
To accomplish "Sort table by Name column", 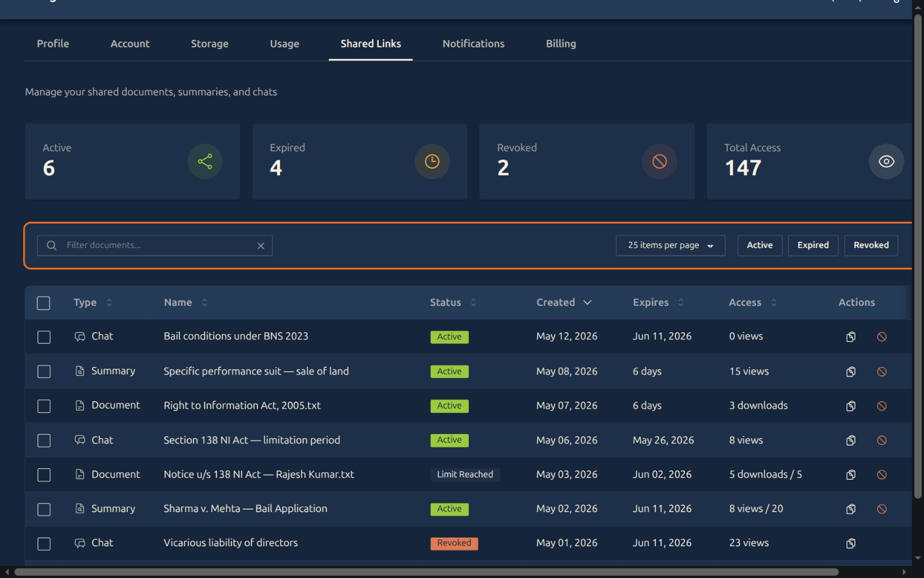I will tap(185, 302).
